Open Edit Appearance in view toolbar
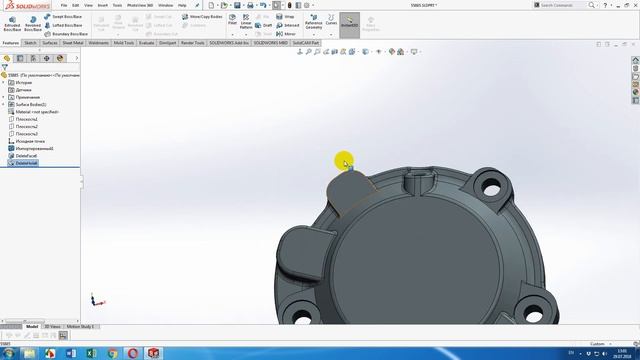This screenshot has width=640, height=360. point(392,52)
